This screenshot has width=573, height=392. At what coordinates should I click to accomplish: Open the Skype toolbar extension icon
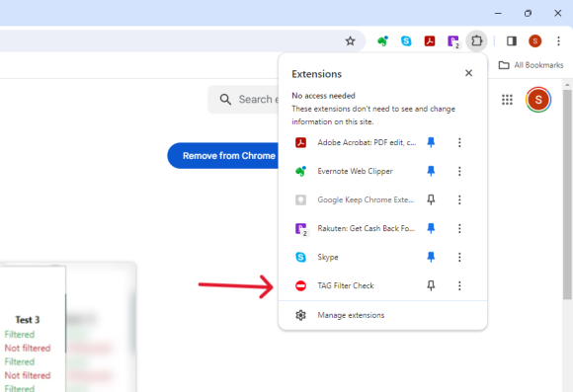(406, 40)
